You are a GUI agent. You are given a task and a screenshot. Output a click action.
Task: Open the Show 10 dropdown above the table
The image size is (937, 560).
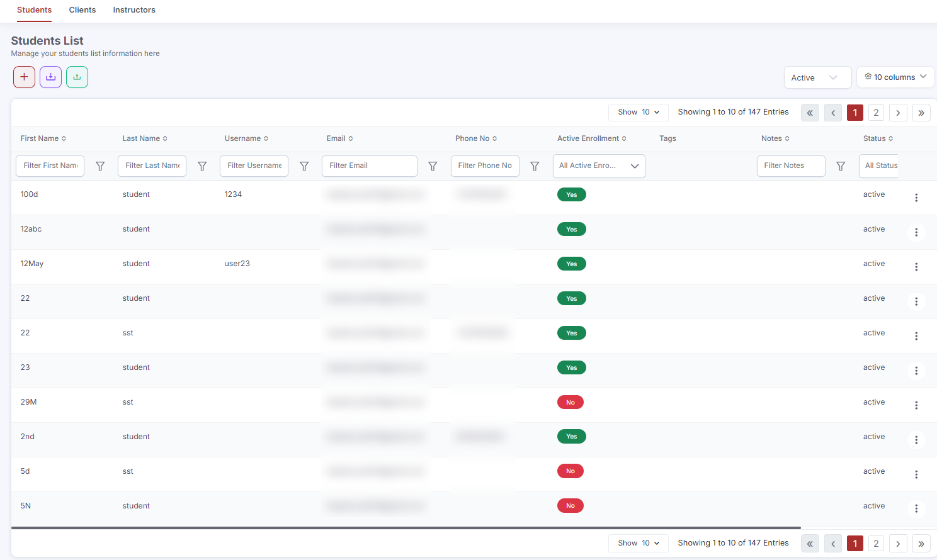(638, 112)
